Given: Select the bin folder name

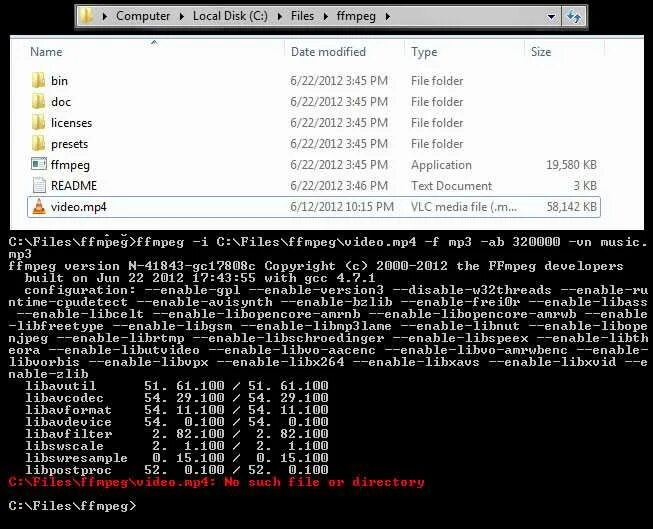Looking at the screenshot, I should (59, 81).
